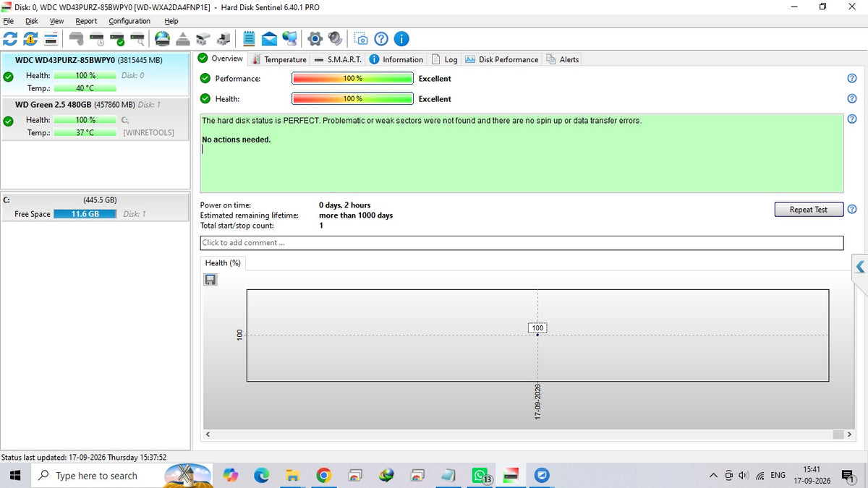Image resolution: width=868 pixels, height=488 pixels.
Task: Click the eject-style triangle toolbar icon
Action: pyautogui.click(x=183, y=38)
